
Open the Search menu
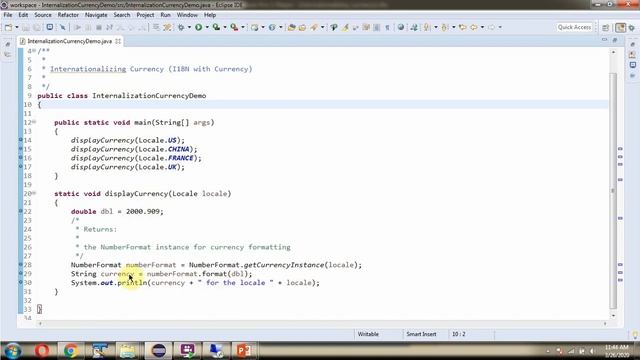pyautogui.click(x=122, y=15)
